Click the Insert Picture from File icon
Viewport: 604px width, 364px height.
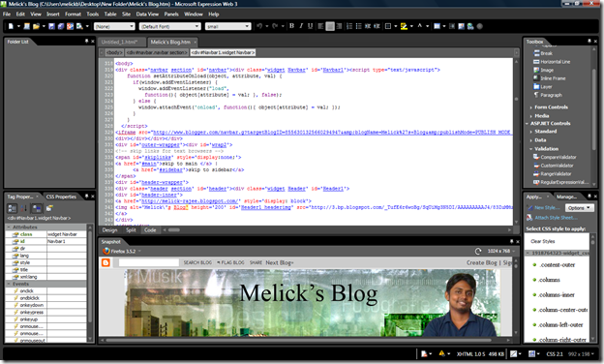461,26
